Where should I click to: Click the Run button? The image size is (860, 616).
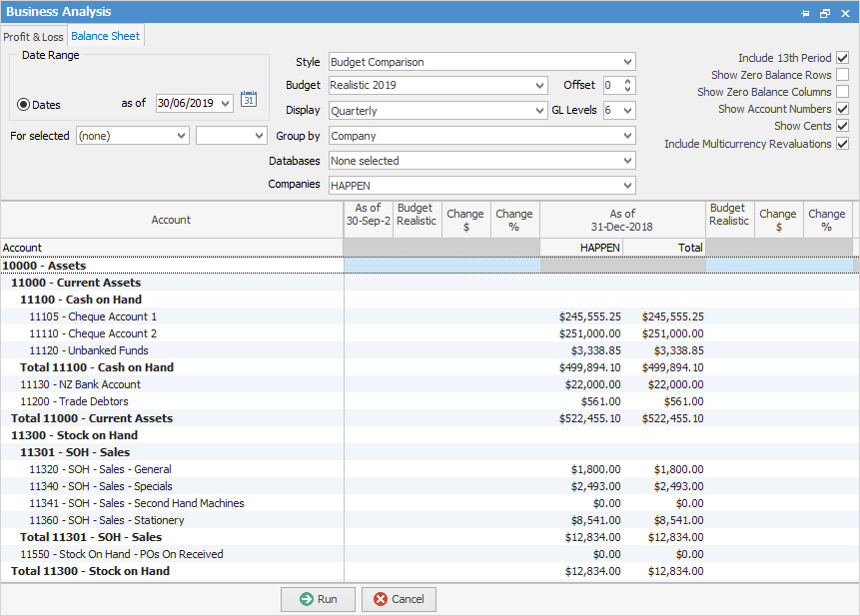point(318,599)
